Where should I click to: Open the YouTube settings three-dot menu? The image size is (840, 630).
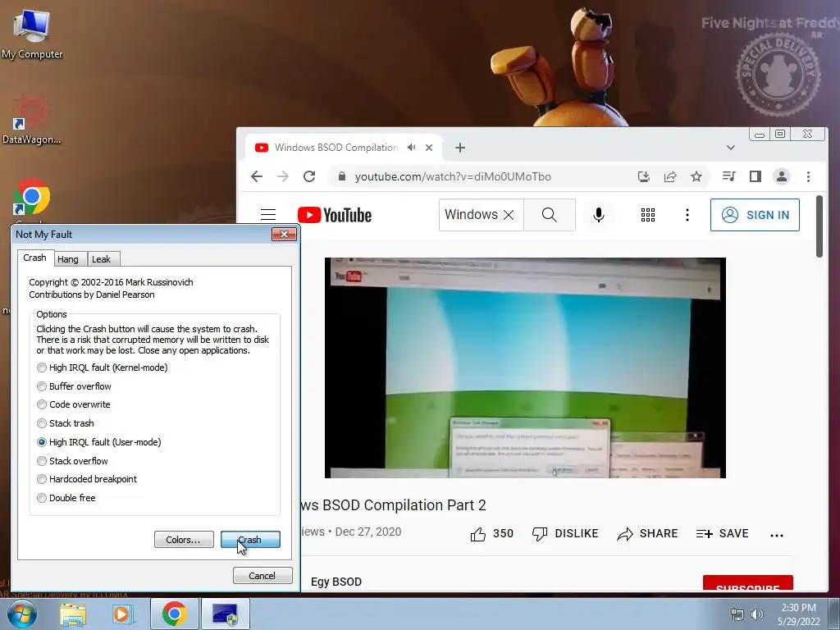687,215
